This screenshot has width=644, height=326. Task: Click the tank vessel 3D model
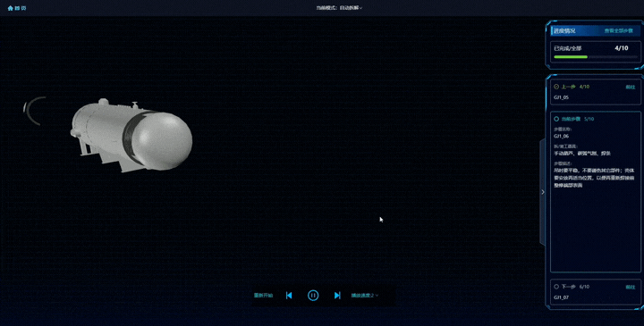pos(131,136)
